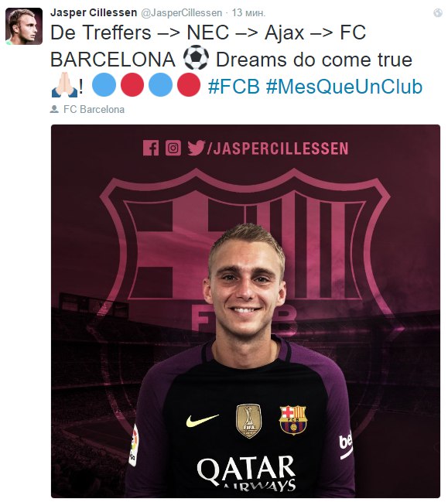Click the Nike swoosh logo on jersey

[203, 420]
